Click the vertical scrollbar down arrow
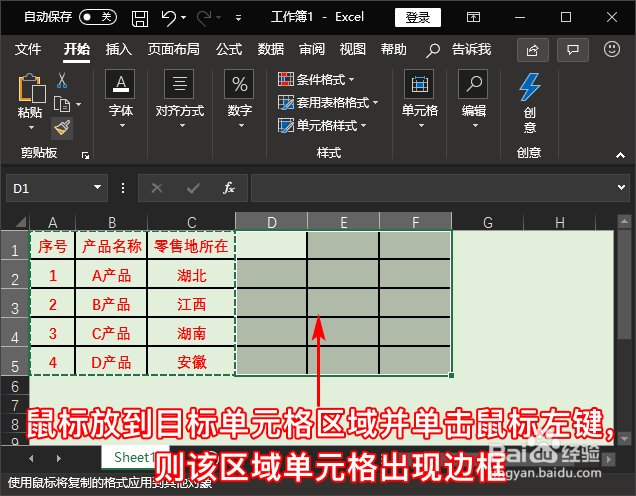This screenshot has width=636, height=496. coord(624,438)
